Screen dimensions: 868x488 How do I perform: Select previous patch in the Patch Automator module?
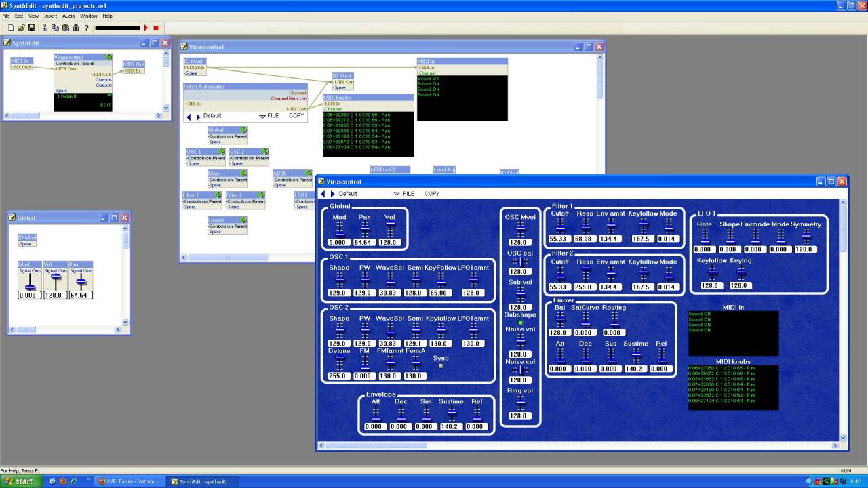pos(189,117)
